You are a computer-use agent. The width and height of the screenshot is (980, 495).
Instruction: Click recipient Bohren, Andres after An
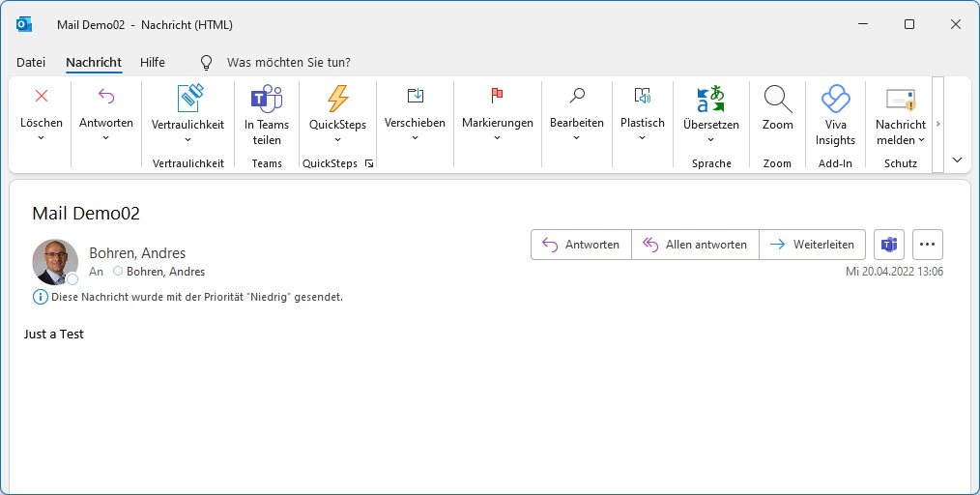point(165,272)
